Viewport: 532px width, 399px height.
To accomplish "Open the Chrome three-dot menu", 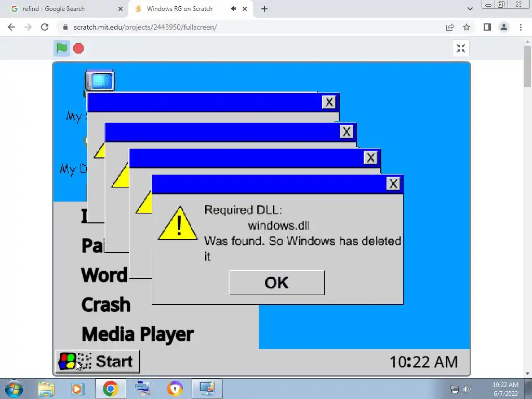I will [521, 27].
